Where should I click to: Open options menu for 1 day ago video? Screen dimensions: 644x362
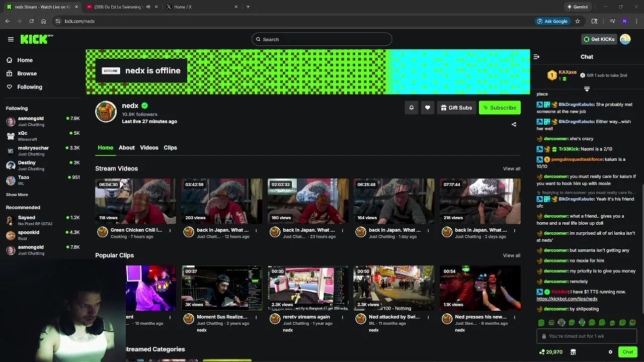click(428, 231)
